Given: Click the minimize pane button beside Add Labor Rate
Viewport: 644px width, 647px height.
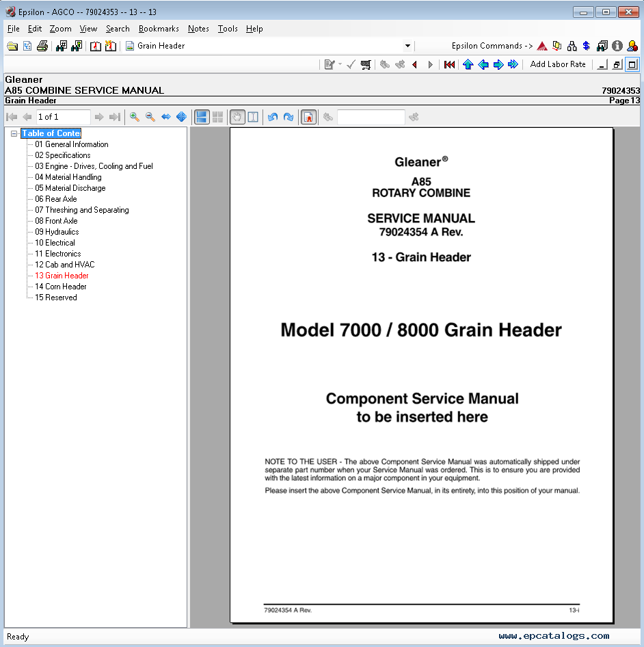Looking at the screenshot, I should click(602, 65).
